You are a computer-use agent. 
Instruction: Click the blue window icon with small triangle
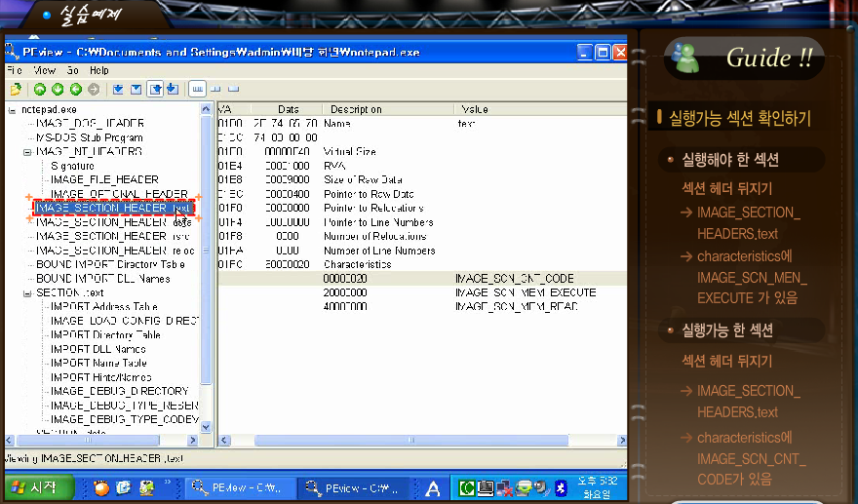[x=136, y=89]
